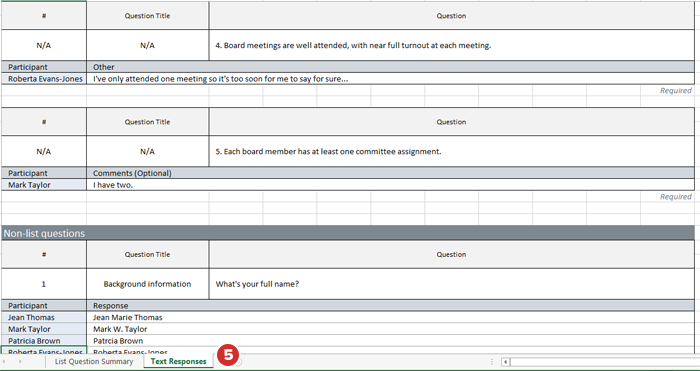Switch to the List Question Summary sheet tab

94,362
